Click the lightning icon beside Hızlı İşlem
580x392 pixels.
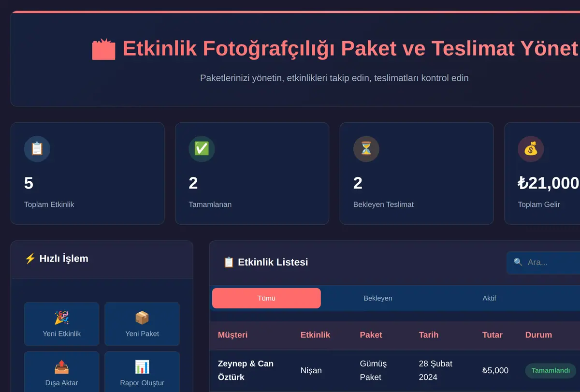pos(30,259)
